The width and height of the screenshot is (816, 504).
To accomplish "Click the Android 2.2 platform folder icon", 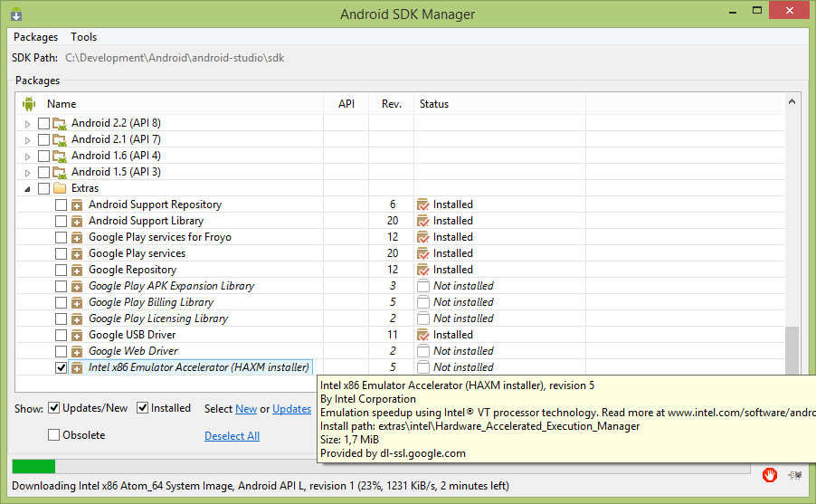I will click(60, 123).
